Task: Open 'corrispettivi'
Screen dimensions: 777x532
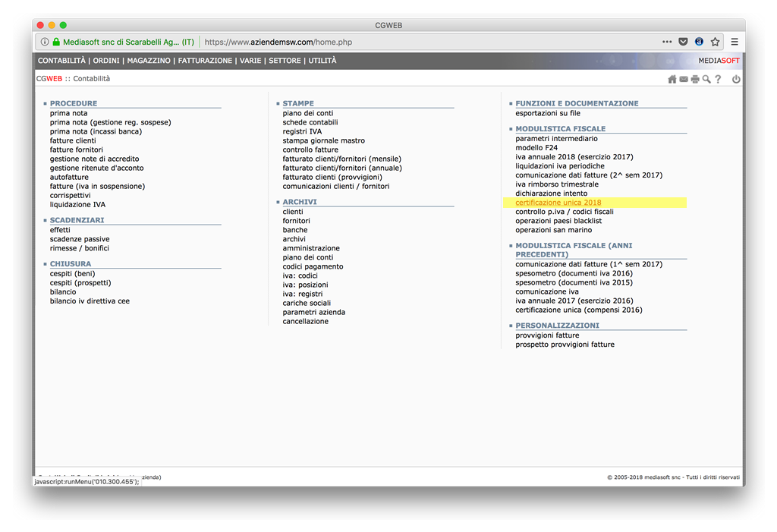Action: pyautogui.click(x=70, y=195)
